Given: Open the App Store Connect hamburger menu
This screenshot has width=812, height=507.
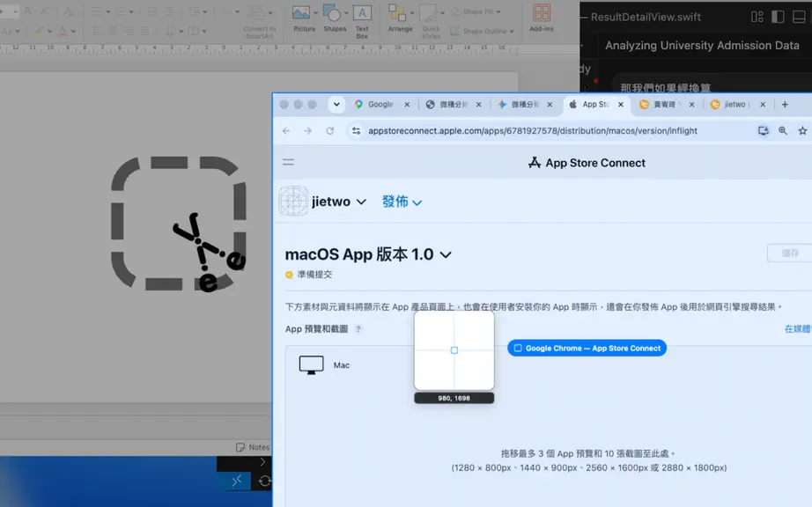Looking at the screenshot, I should [x=289, y=162].
